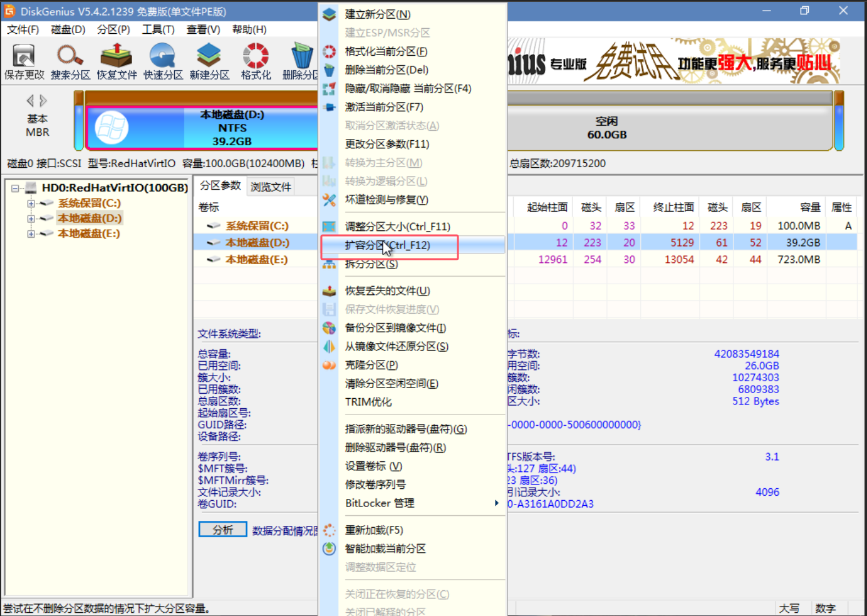Click the pie icon beside 备份分区到镜像文件
This screenshot has height=616, width=867.
pyautogui.click(x=330, y=328)
